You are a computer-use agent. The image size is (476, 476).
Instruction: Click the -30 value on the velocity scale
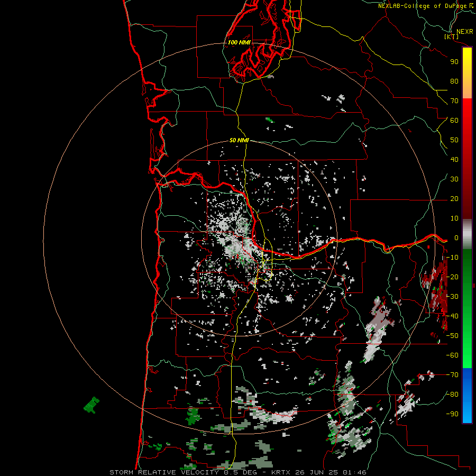point(452,297)
